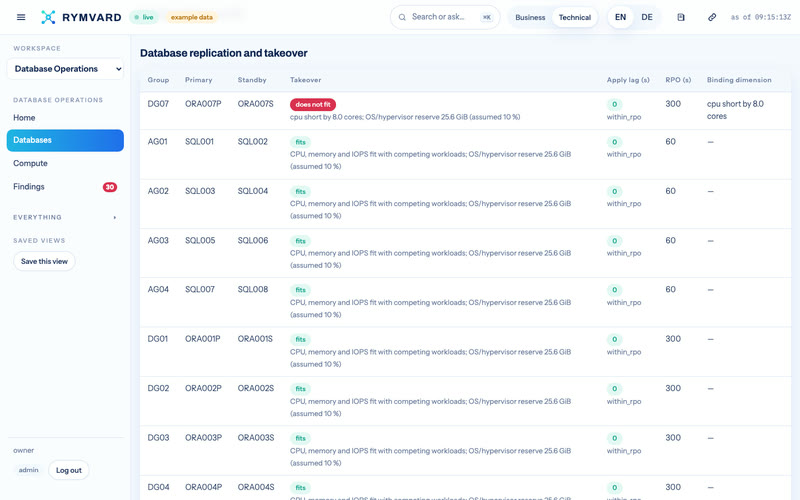The width and height of the screenshot is (800, 500).
Task: Click the fits badge in the AG01 row
Action: coord(301,142)
